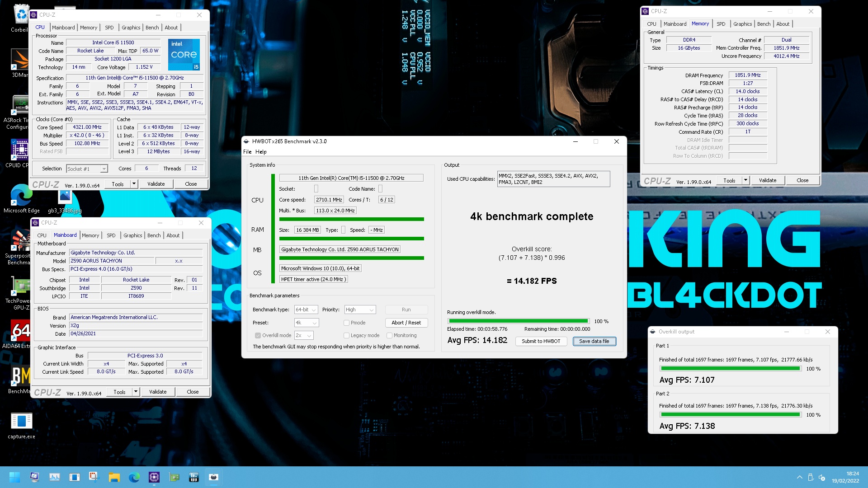Expand Tools arrow in CPU-Z CPU window
This screenshot has width=868, height=488.
[x=134, y=184]
